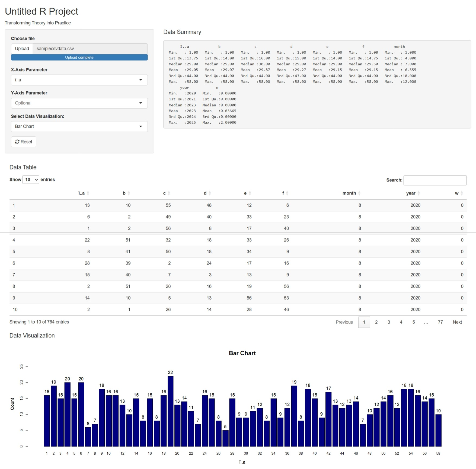Screen dimensions: 476x469
Task: Click row 2 column d value 40
Action: (x=209, y=217)
